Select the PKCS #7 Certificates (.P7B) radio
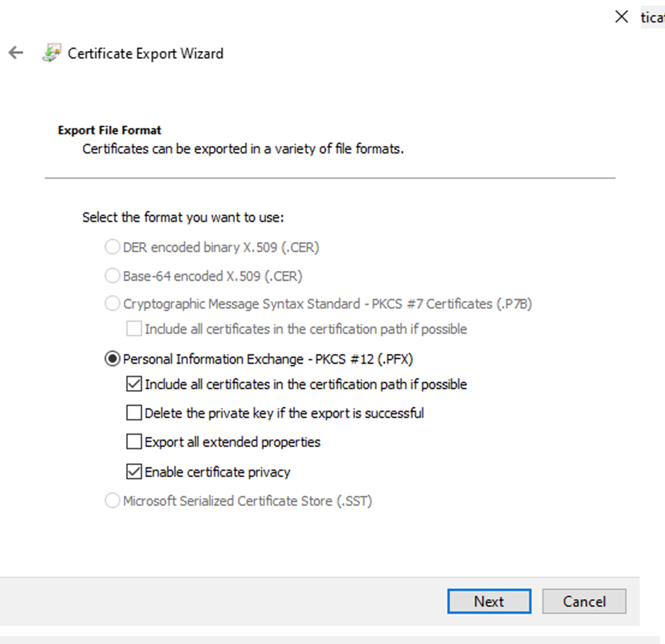Image resolution: width=665 pixels, height=644 pixels. [x=112, y=304]
